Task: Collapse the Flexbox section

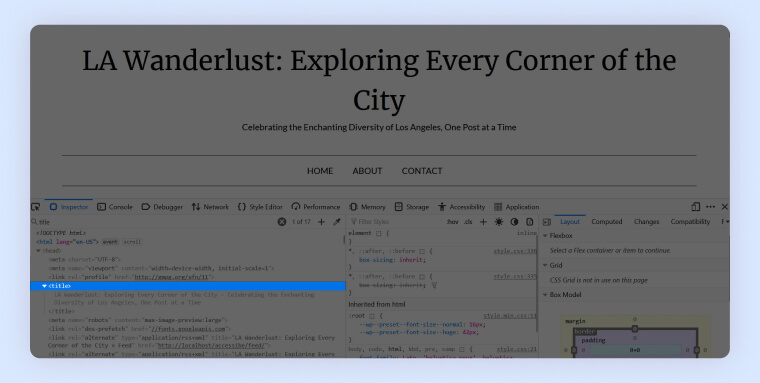Action: pos(545,236)
